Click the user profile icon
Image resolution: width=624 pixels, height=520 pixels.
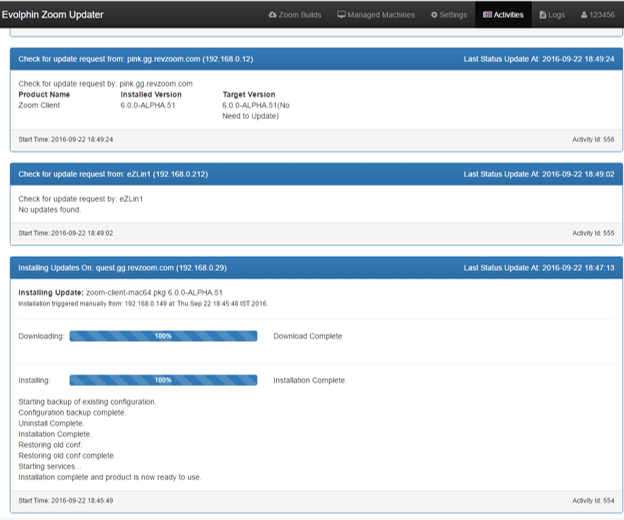coord(584,15)
